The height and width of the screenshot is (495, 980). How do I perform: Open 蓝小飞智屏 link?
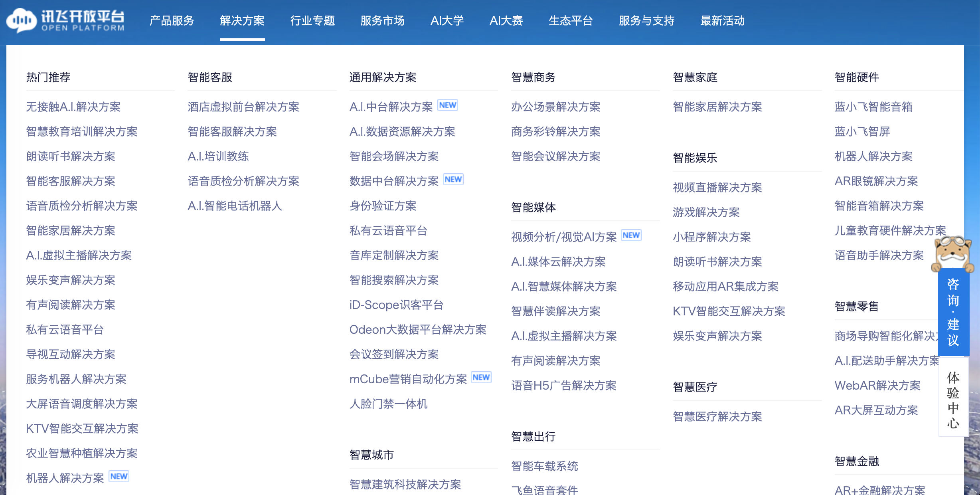click(x=863, y=132)
